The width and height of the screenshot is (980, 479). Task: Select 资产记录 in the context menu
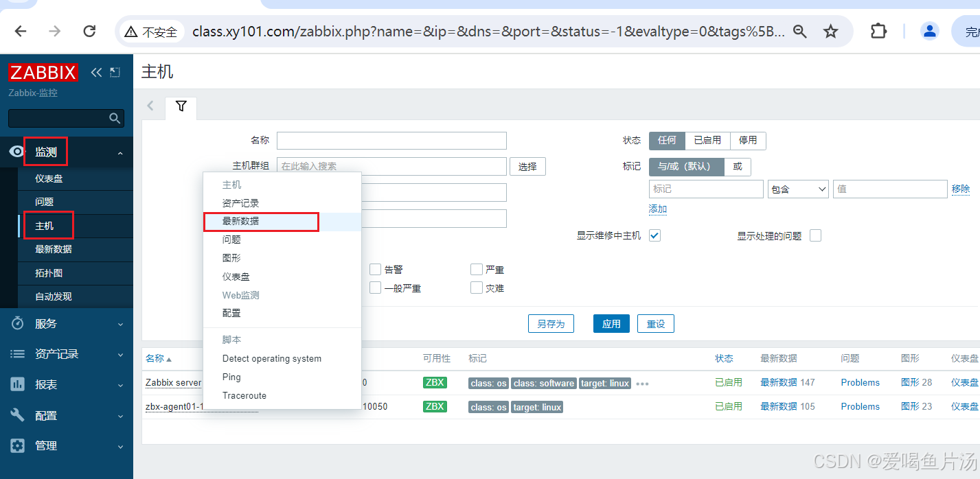click(282, 203)
